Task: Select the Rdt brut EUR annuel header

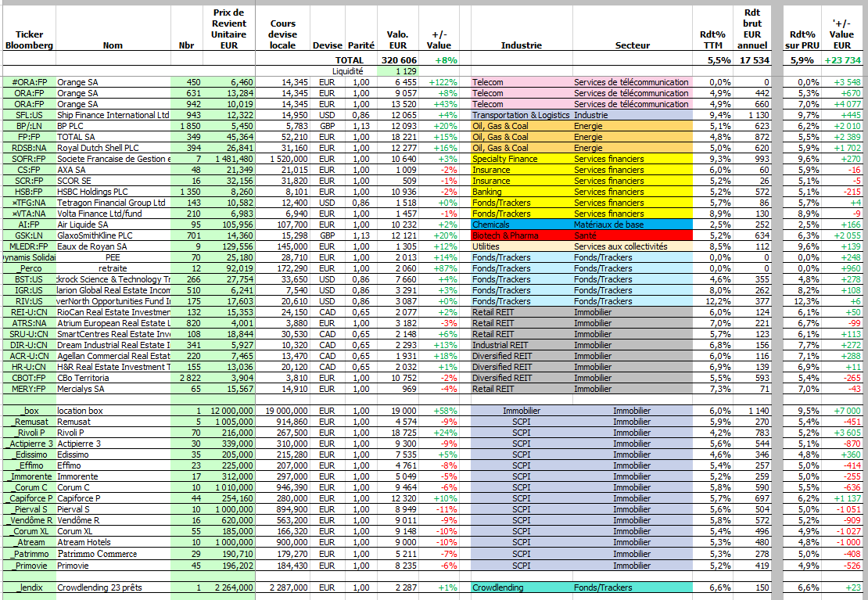Action: (752, 29)
